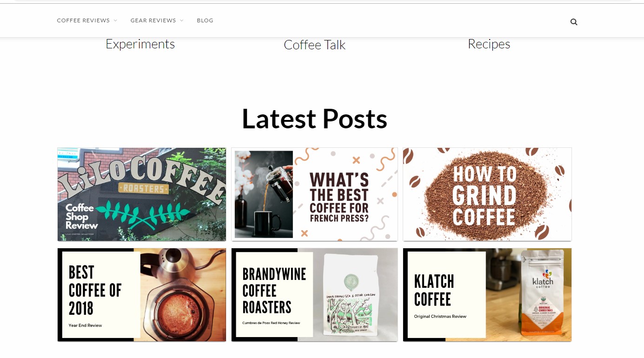Open the Lilo Coffee Roasters shop review post

[x=142, y=194]
